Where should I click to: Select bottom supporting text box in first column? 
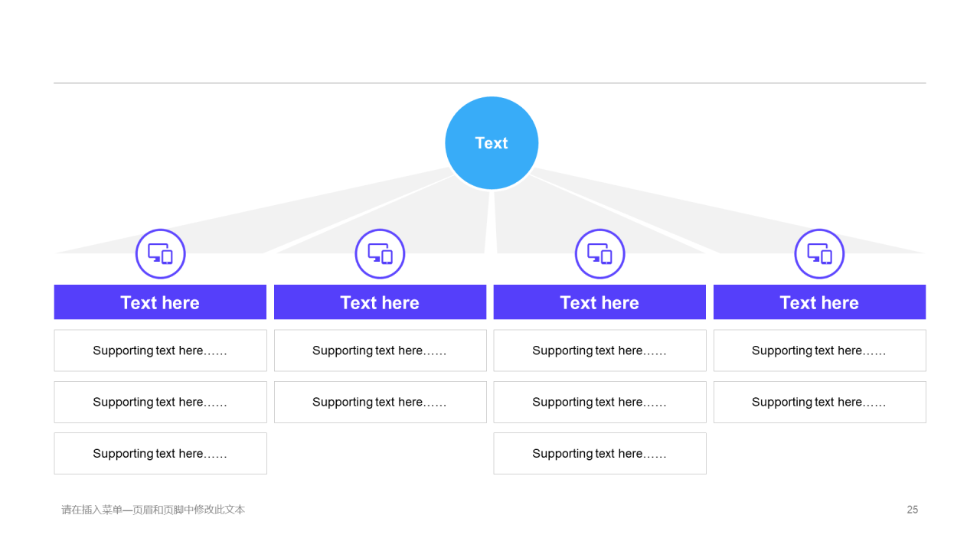160,453
